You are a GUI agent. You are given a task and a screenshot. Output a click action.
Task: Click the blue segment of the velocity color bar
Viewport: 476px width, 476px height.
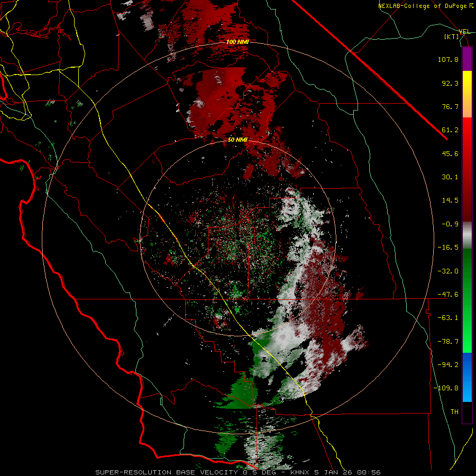tap(467, 377)
